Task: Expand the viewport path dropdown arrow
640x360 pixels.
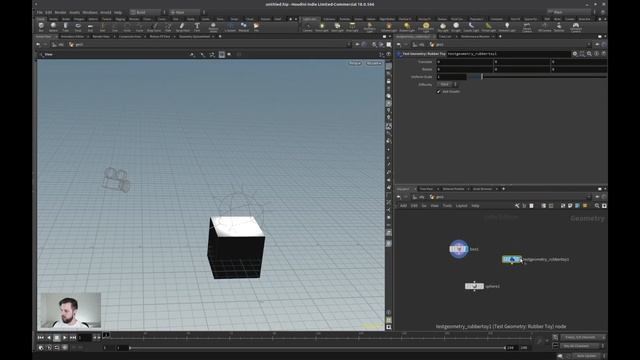Action: click(349, 44)
